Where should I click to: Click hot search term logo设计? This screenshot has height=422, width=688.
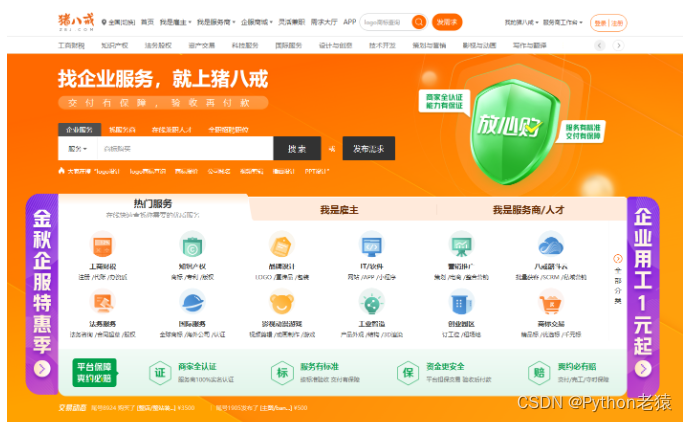(107, 171)
